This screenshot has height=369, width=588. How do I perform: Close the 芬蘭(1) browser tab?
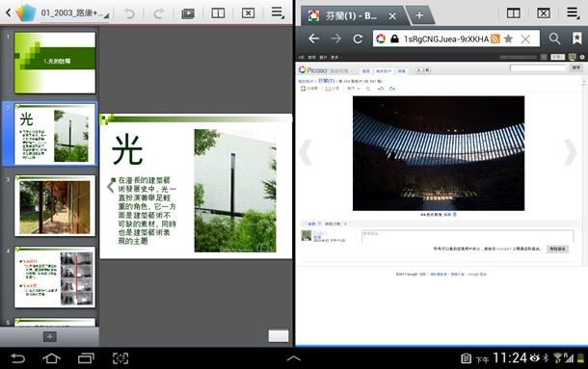(x=392, y=16)
